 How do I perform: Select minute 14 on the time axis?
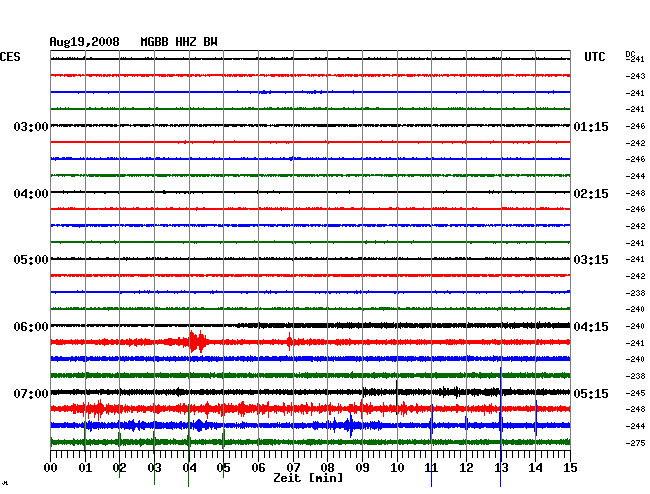(536, 468)
